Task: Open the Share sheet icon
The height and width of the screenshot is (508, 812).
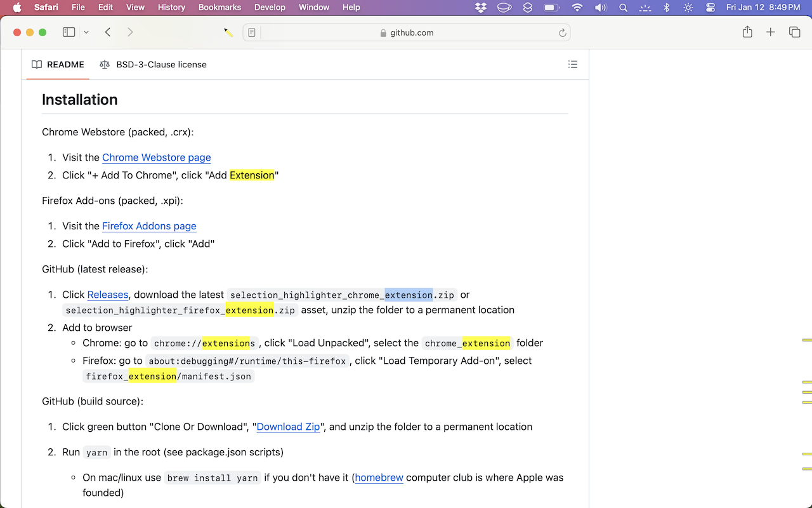Action: [x=747, y=32]
